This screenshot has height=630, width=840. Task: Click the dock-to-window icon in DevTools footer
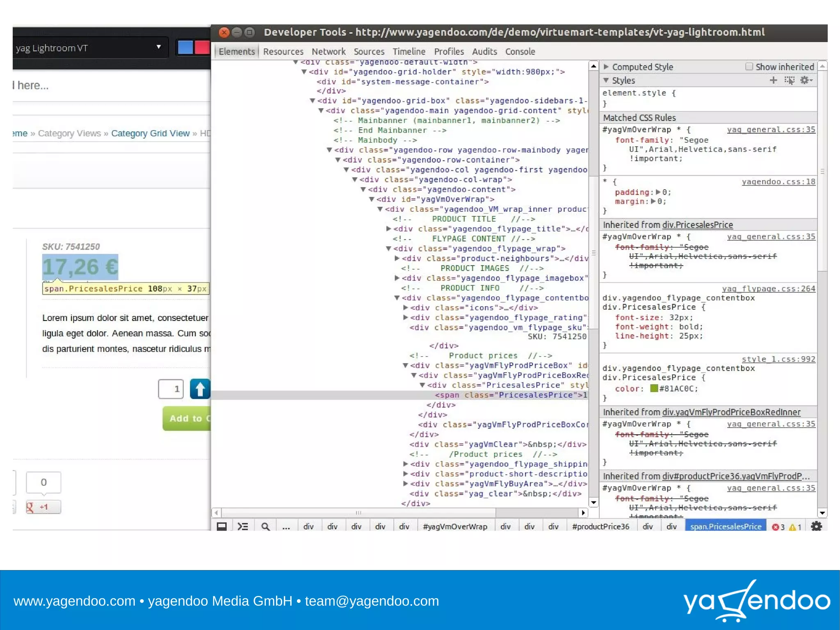point(222,527)
